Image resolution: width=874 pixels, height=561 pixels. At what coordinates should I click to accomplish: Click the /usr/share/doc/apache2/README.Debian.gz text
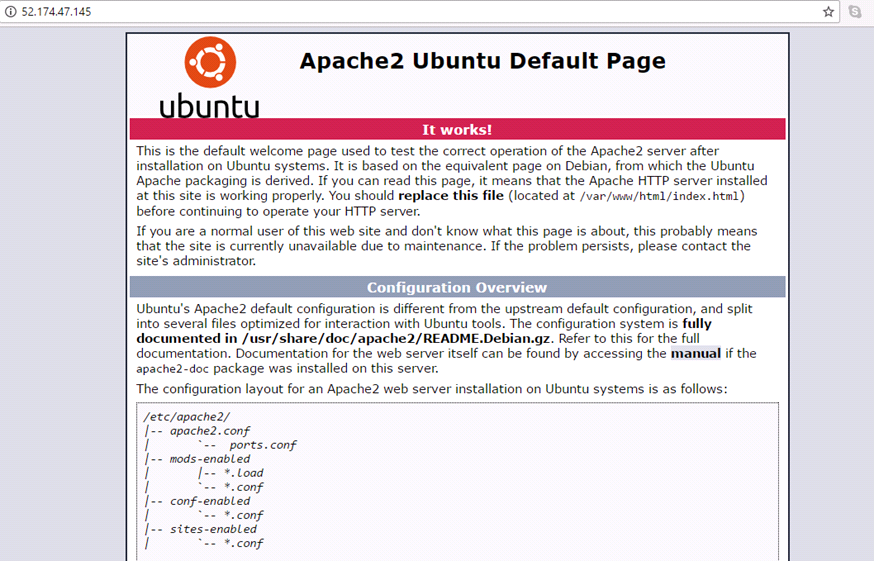(x=396, y=338)
